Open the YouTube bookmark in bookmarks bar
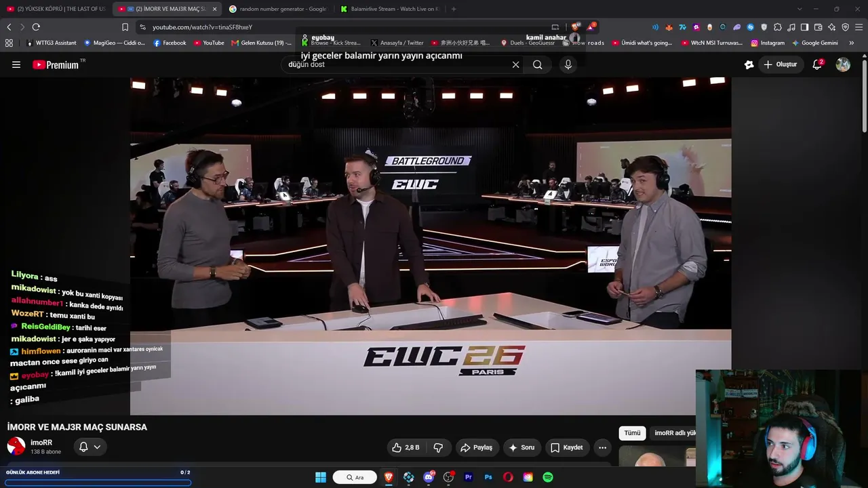 pyautogui.click(x=209, y=43)
